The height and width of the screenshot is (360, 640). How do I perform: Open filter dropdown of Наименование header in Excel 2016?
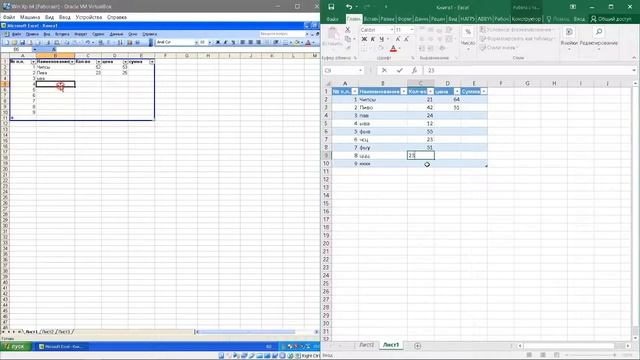[404, 91]
